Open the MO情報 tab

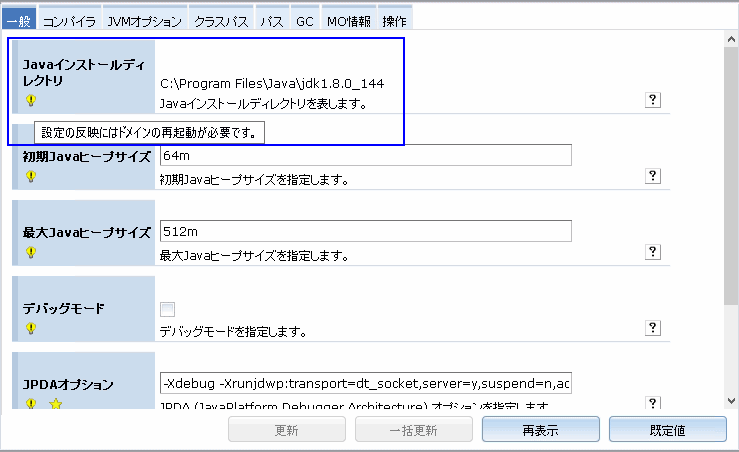(x=349, y=20)
